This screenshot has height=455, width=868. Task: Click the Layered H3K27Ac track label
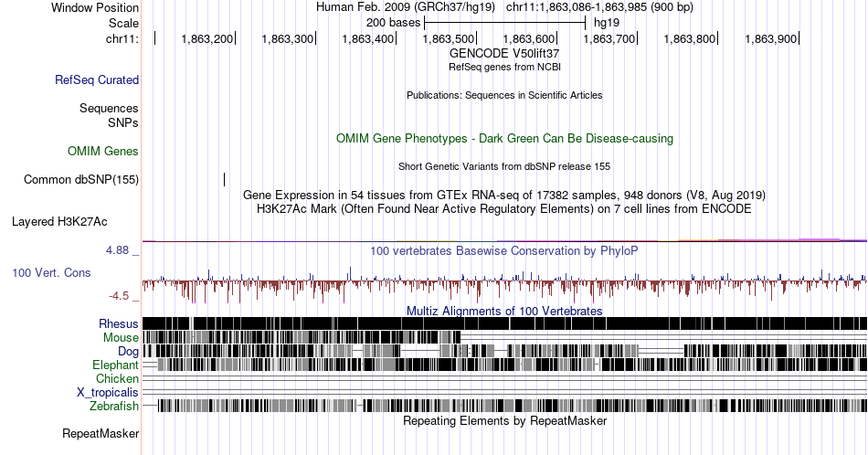(x=59, y=221)
